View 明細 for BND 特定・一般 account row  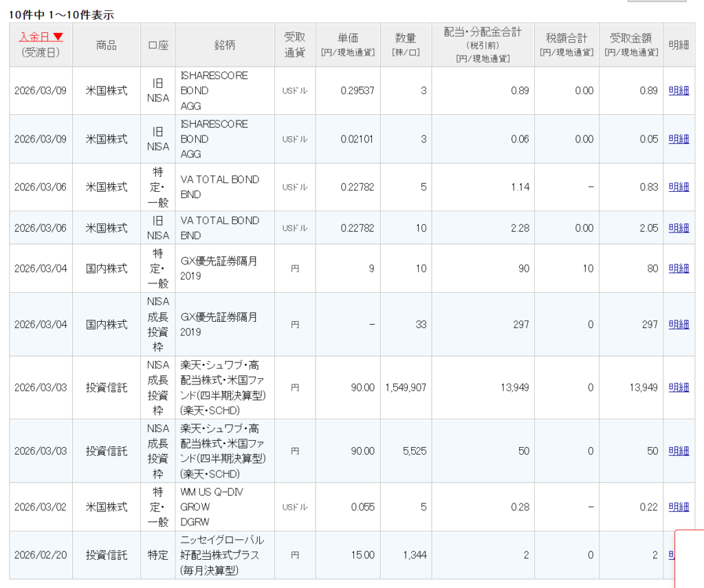(x=679, y=187)
